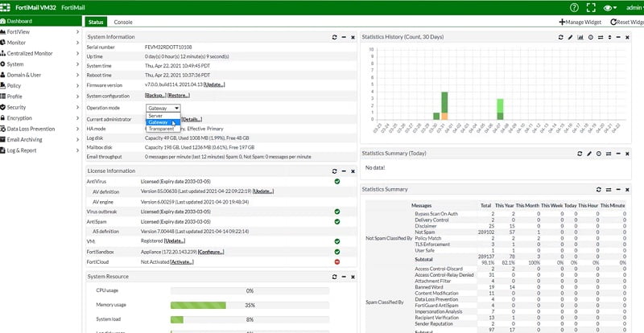Viewport: 644px width, 333px height.
Task: Expand the System sidebar menu
Action: (x=41, y=64)
